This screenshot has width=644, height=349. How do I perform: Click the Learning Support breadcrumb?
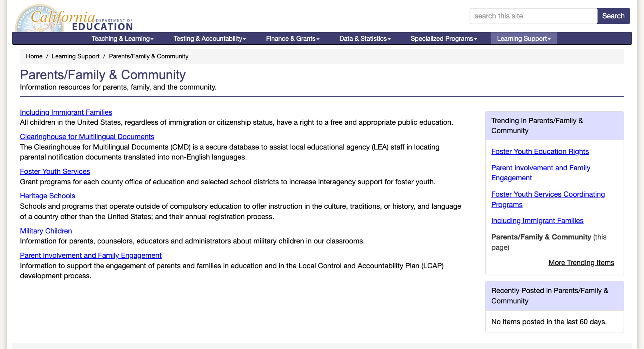(x=76, y=56)
